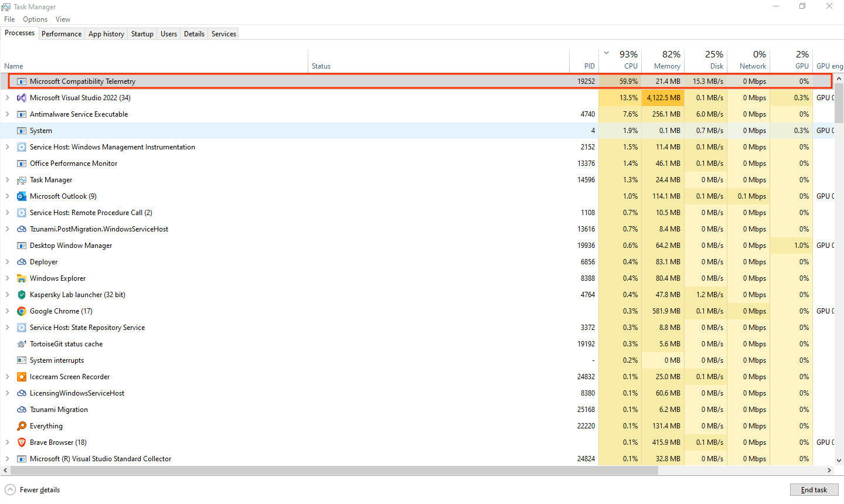
Task: Click the Task Manager title bar icon
Action: point(6,7)
